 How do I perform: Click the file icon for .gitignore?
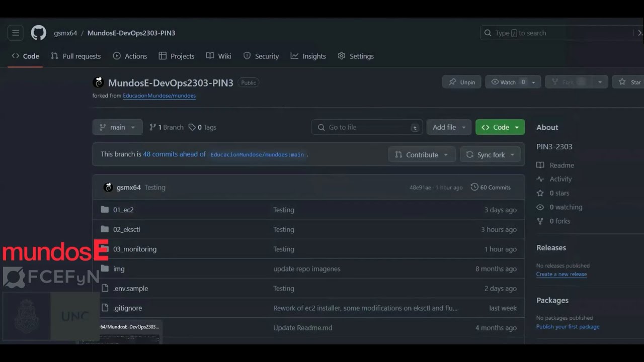pyautogui.click(x=105, y=308)
